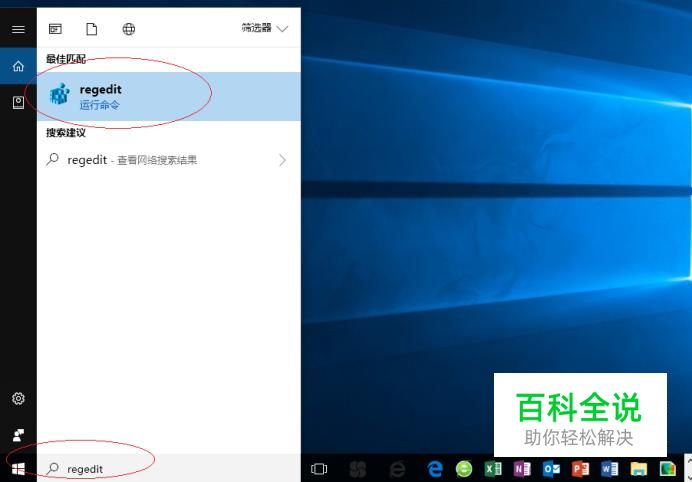The height and width of the screenshot is (482, 692).
Task: Open Task View on the taskbar
Action: 319,469
